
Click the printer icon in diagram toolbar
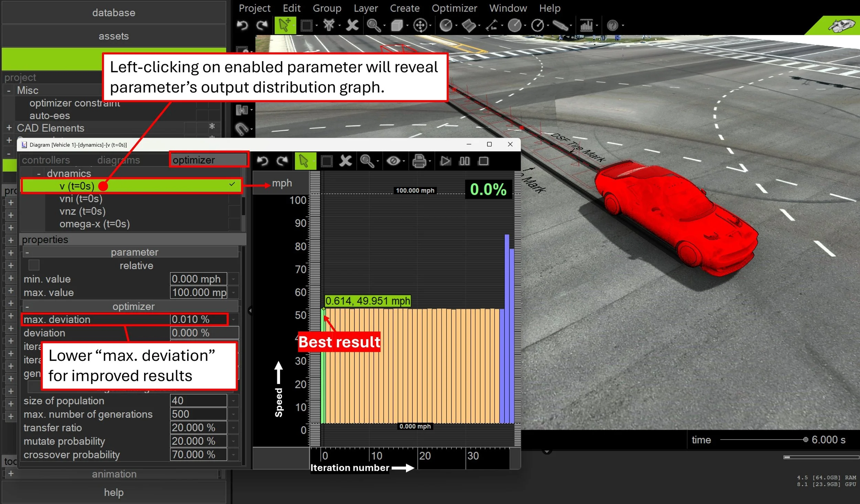(x=419, y=161)
